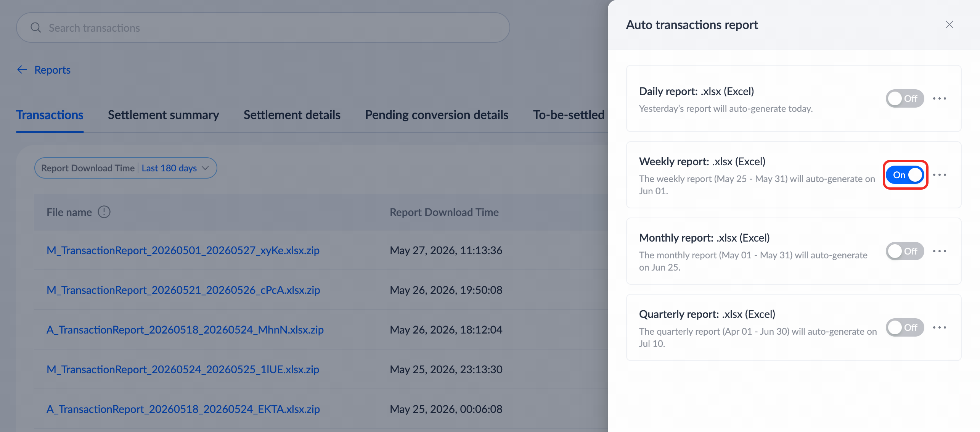Enable the Quarterly report toggle

(x=905, y=327)
